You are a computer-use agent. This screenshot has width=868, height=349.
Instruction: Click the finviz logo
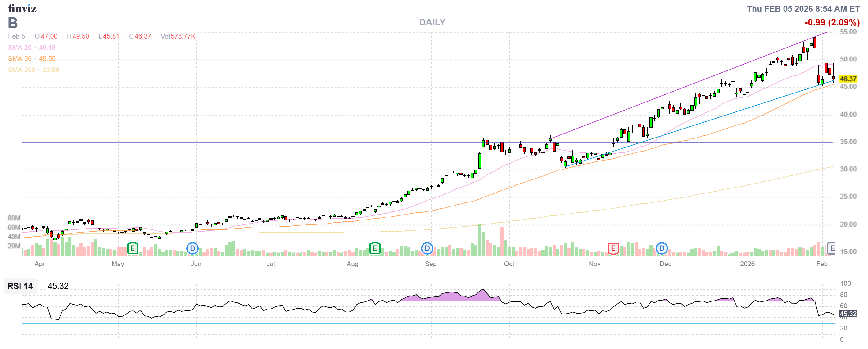click(23, 9)
